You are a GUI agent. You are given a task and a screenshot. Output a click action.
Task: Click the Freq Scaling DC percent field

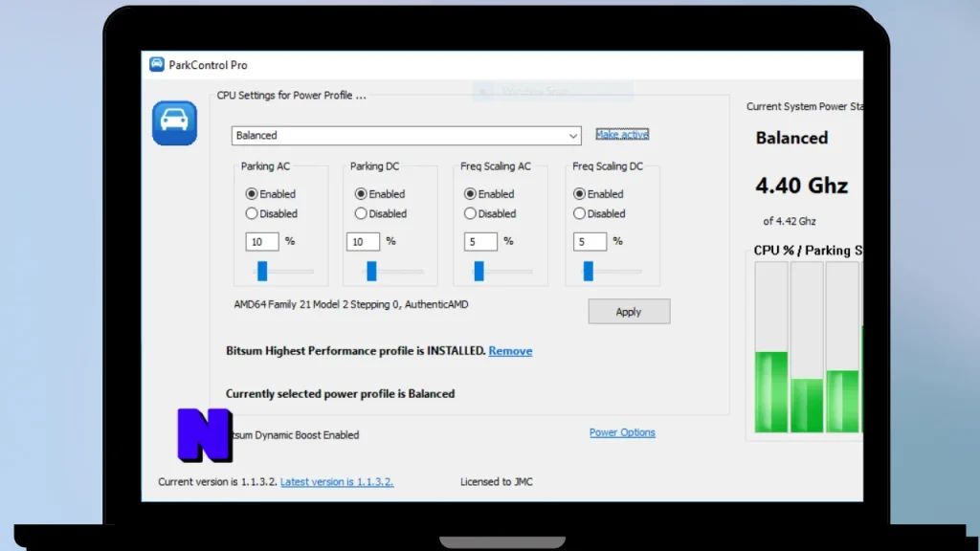[590, 242]
